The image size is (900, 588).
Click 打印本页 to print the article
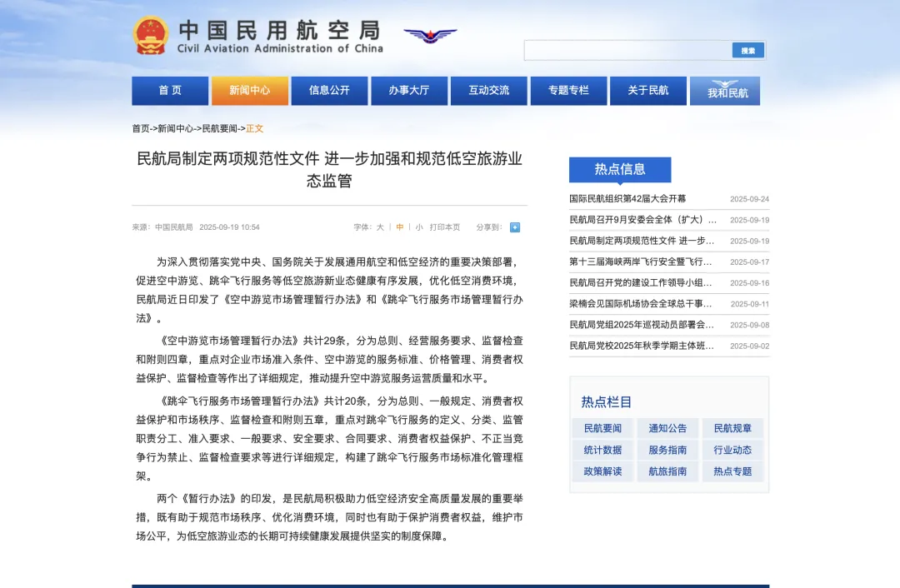pos(444,227)
